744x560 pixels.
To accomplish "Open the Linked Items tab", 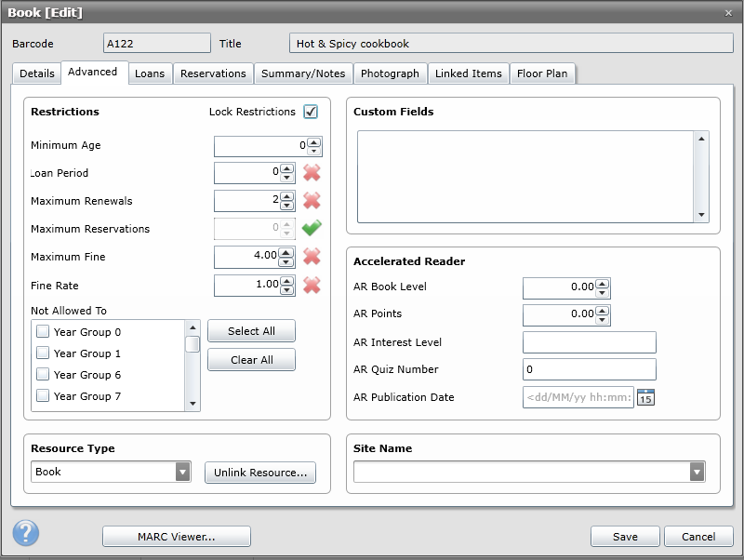I will pyautogui.click(x=469, y=73).
